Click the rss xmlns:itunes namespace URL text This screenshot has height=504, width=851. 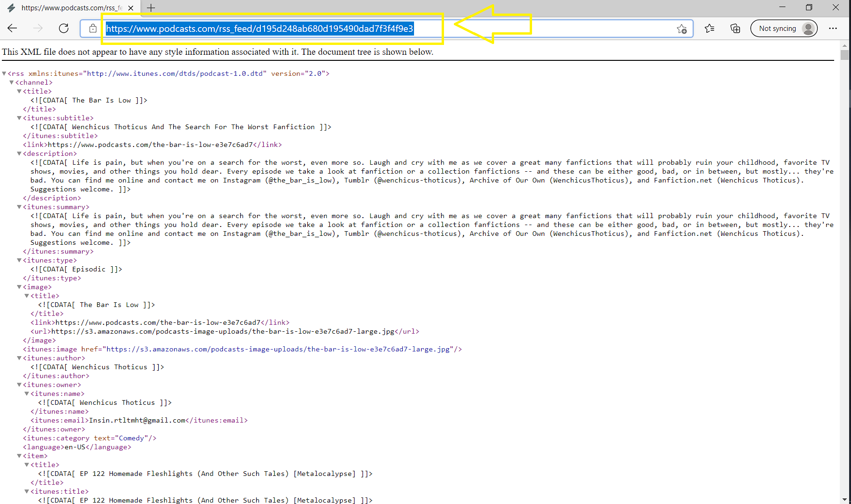tap(175, 73)
